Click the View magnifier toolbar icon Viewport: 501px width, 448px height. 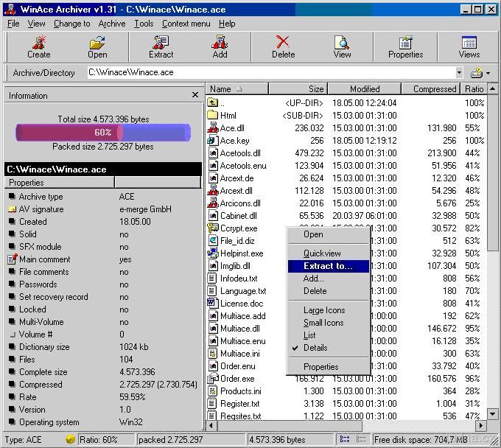point(342,46)
